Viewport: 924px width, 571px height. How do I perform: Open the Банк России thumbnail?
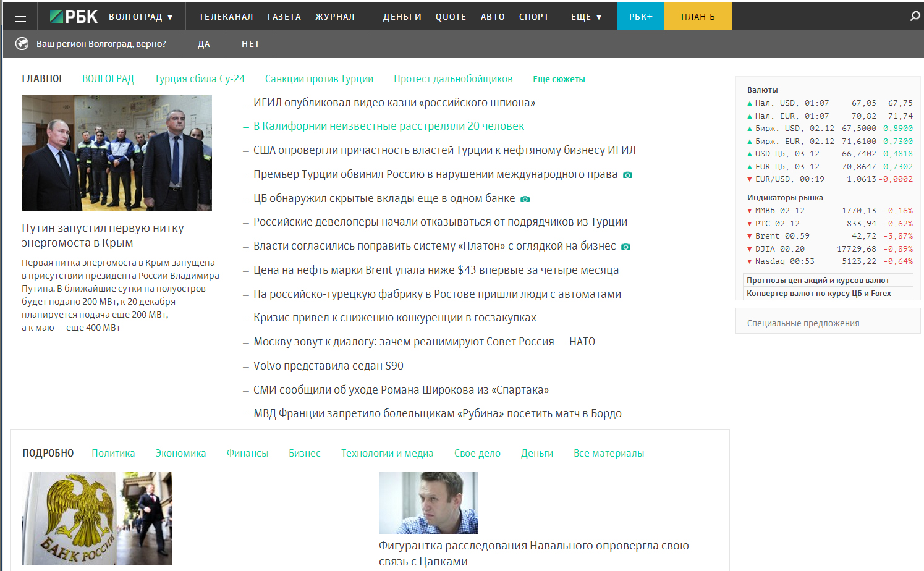click(97, 518)
